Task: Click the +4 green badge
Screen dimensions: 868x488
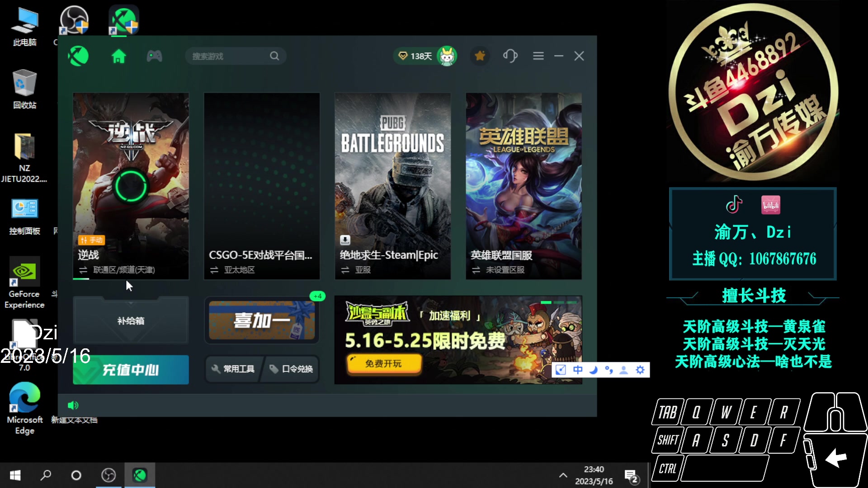Action: coord(317,296)
